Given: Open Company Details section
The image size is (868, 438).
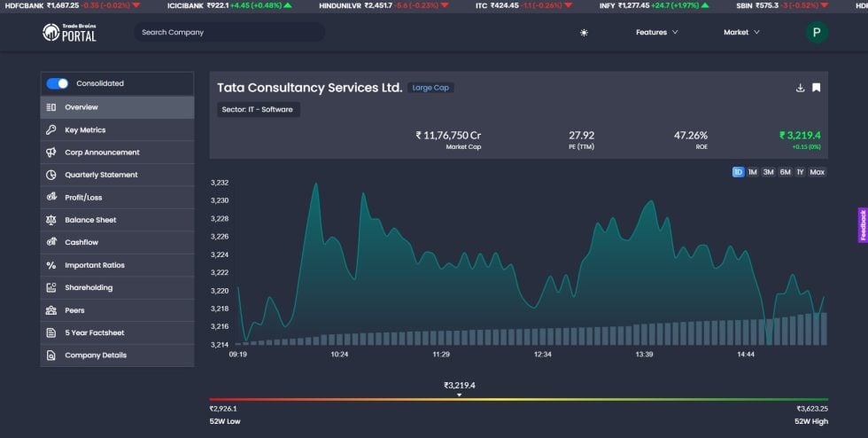Looking at the screenshot, I should pos(117,355).
